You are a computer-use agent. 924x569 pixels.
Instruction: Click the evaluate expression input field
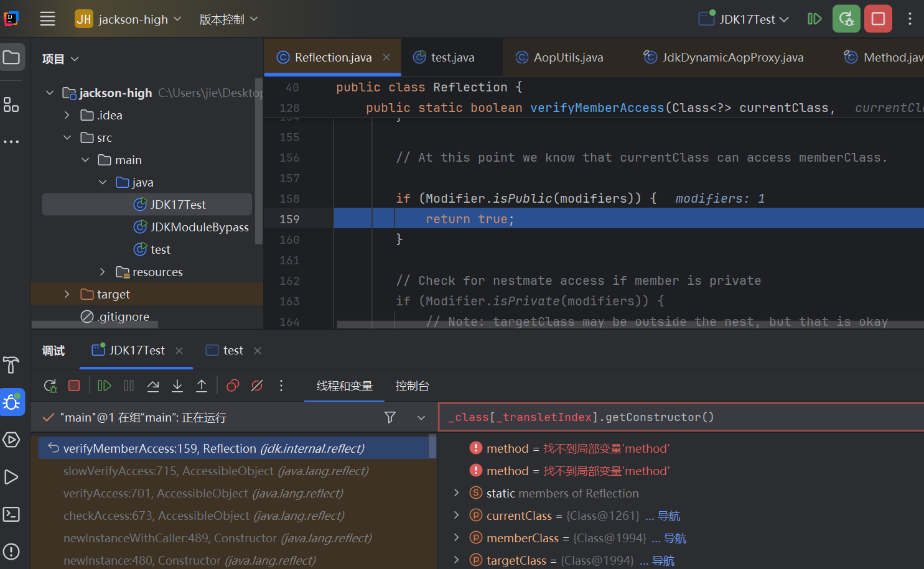(x=681, y=417)
